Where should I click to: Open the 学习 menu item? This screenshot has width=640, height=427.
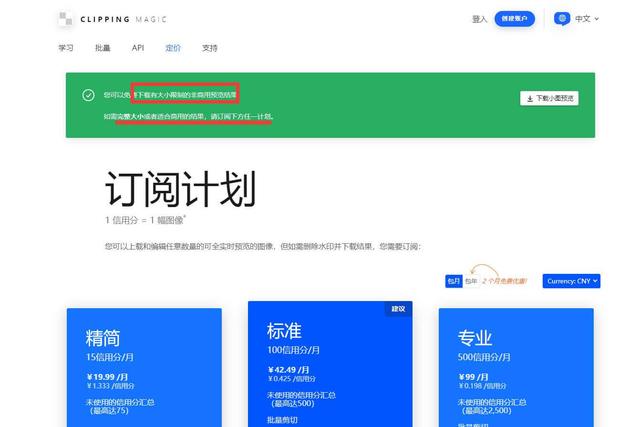pos(66,47)
